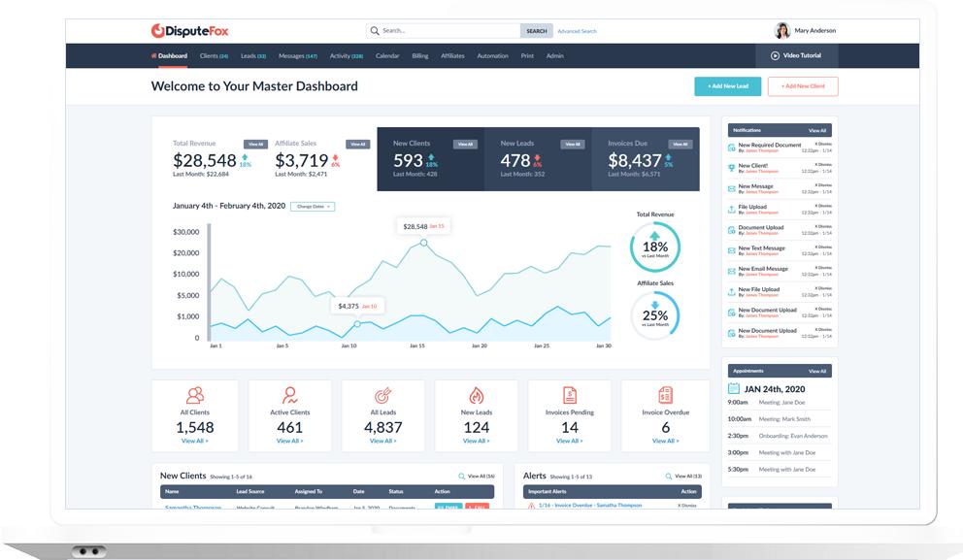The width and height of the screenshot is (963, 560).
Task: Click the All Leads target icon
Action: point(382,396)
